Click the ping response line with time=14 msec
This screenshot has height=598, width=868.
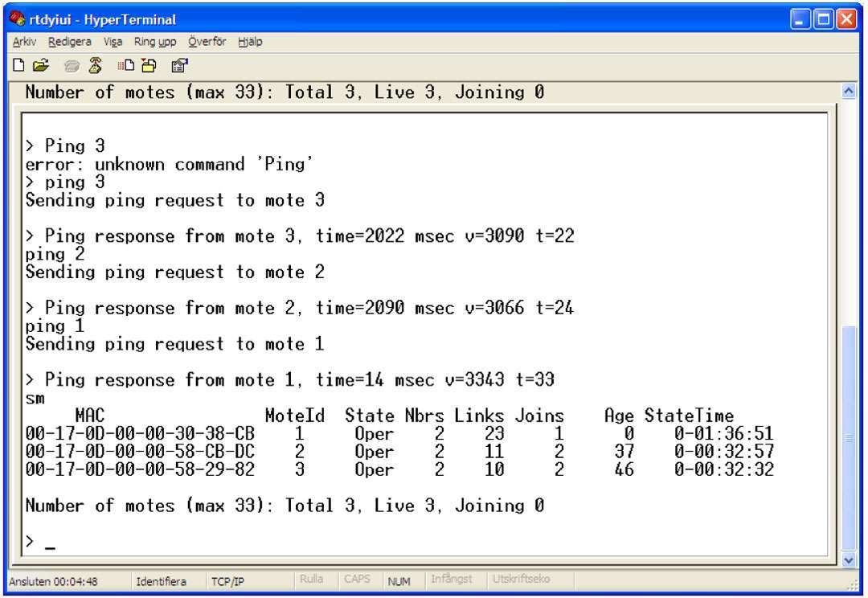pos(289,380)
